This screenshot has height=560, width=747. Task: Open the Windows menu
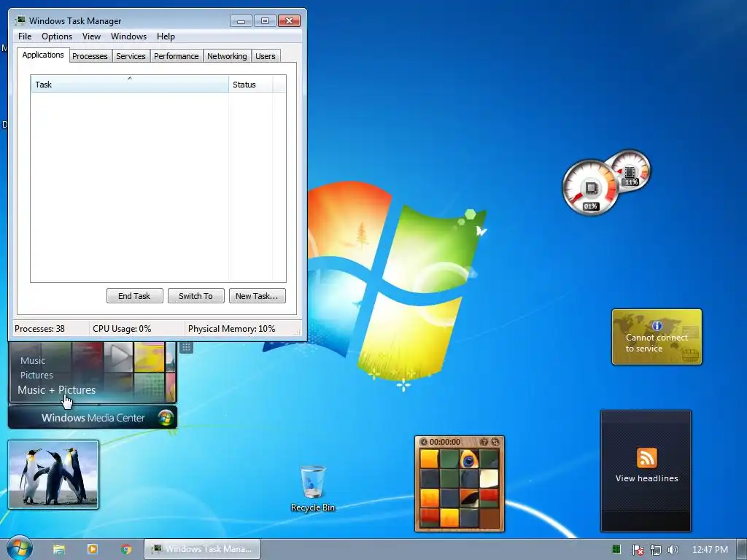pyautogui.click(x=128, y=36)
